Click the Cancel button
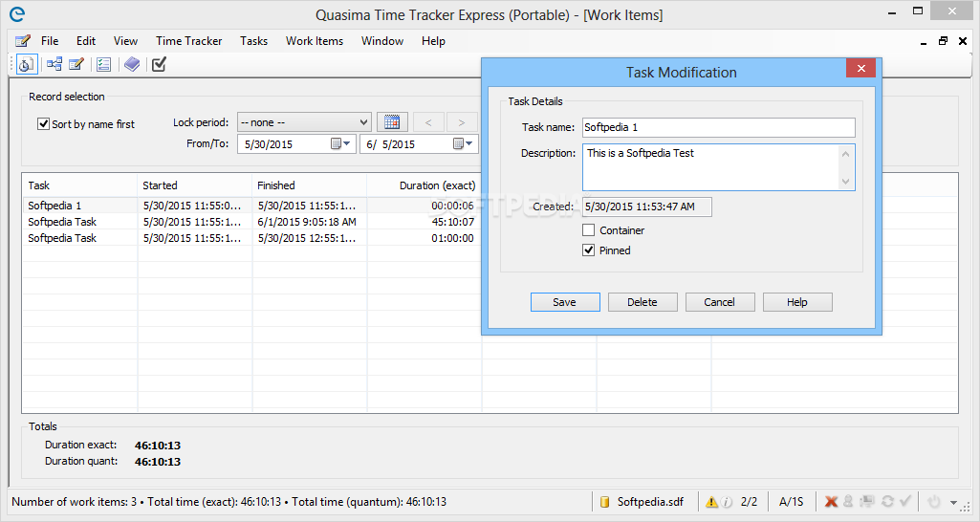Screen dimensions: 980x522 coord(720,302)
